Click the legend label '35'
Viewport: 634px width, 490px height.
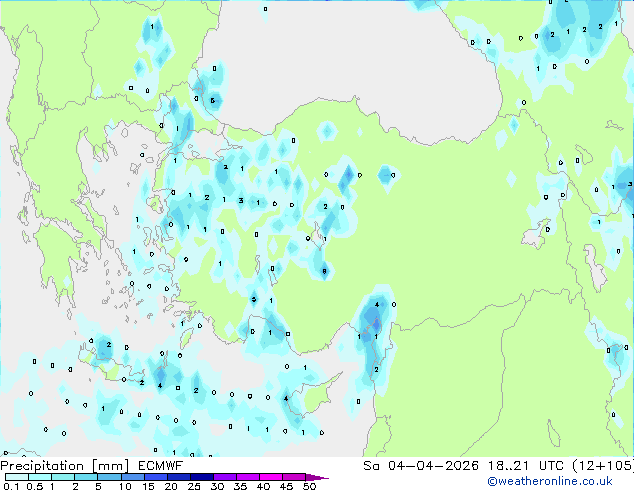point(240,486)
